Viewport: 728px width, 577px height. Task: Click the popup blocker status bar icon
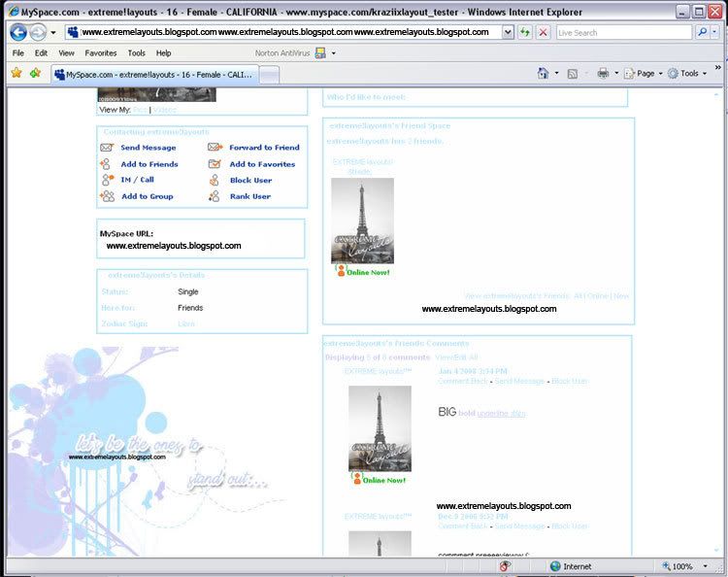(505, 566)
